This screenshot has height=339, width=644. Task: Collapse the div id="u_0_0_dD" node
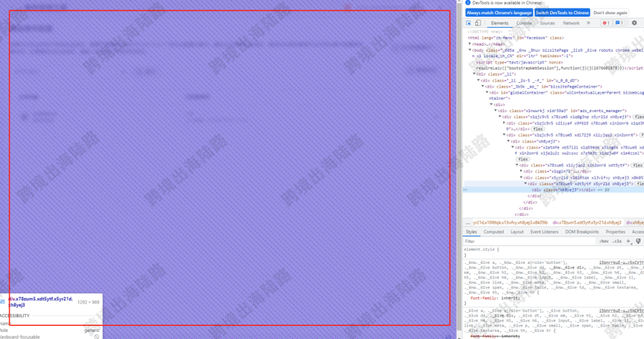[x=478, y=80]
